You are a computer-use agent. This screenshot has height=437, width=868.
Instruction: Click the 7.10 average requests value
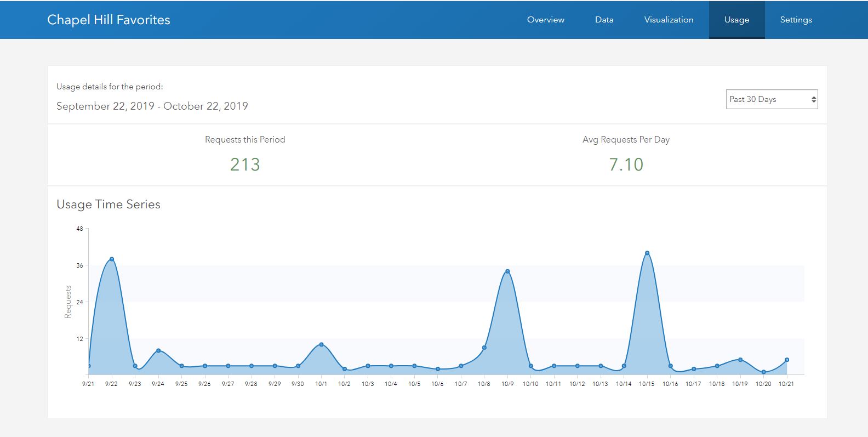pos(626,164)
